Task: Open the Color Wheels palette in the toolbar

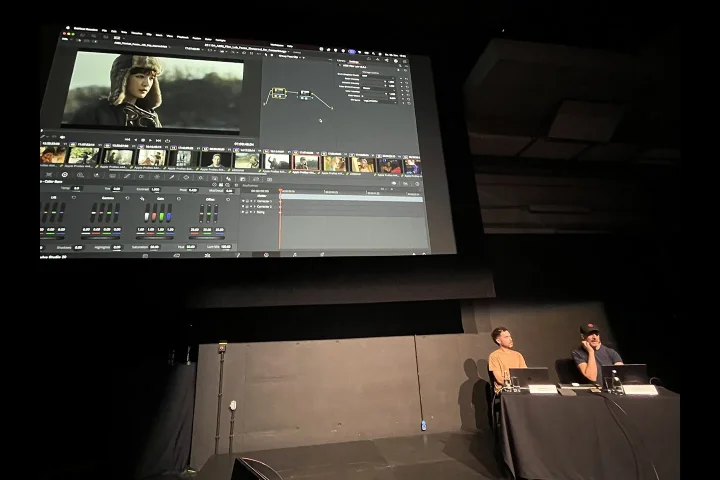Action: click(x=65, y=175)
